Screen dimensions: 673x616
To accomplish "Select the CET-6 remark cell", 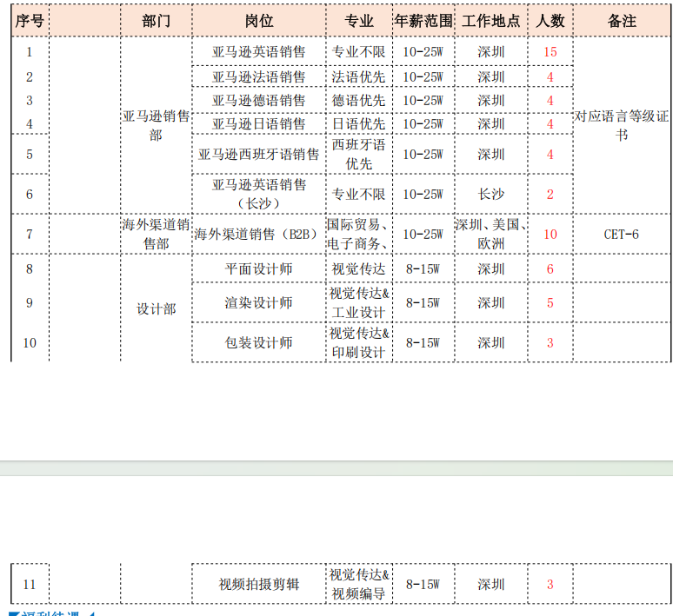I will [622, 235].
